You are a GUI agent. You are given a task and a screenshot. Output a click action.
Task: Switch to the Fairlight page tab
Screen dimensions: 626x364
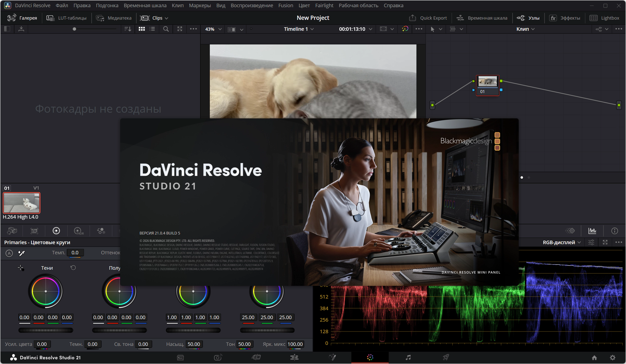pyautogui.click(x=408, y=358)
